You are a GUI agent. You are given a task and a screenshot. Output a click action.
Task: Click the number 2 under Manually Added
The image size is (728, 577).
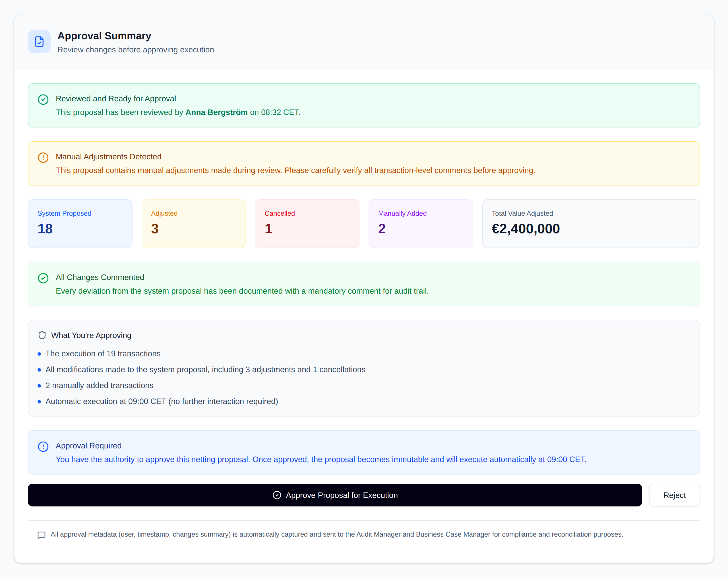click(x=382, y=229)
